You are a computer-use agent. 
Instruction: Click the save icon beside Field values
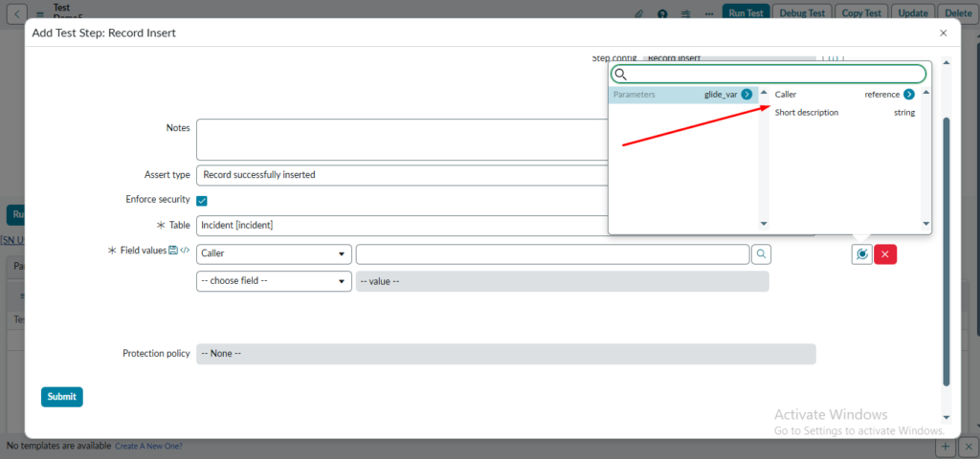tap(173, 251)
